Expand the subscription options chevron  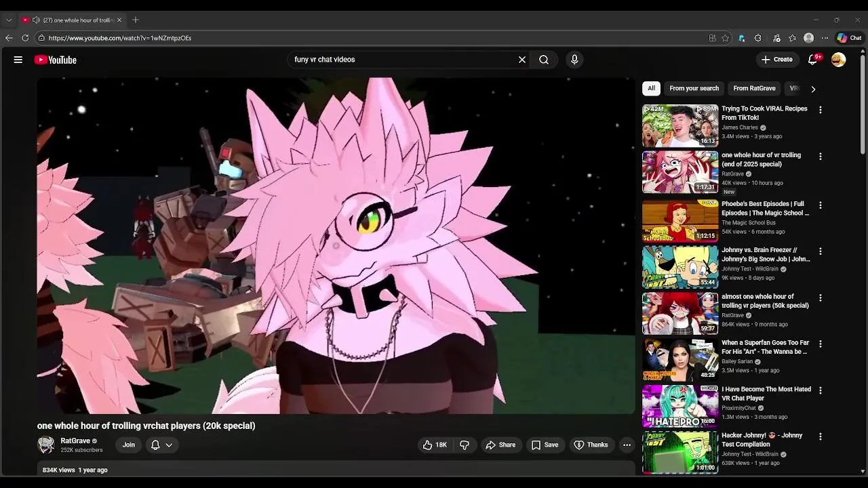(x=169, y=445)
